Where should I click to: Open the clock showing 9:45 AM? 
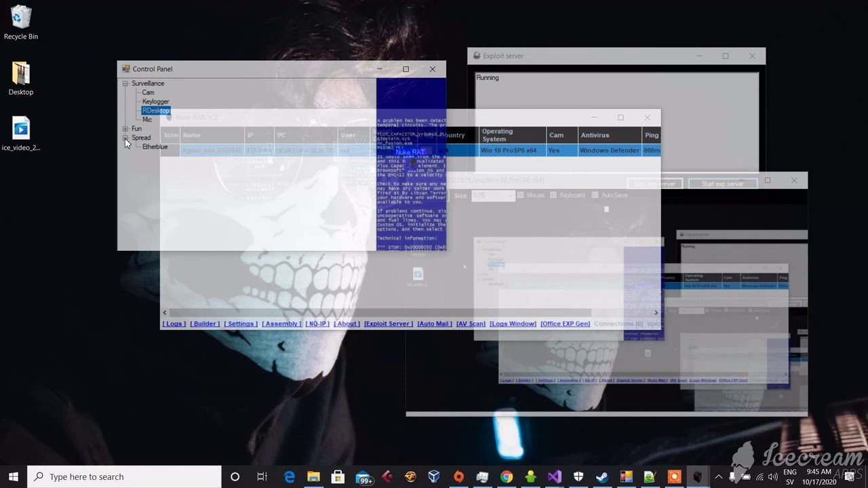(819, 476)
